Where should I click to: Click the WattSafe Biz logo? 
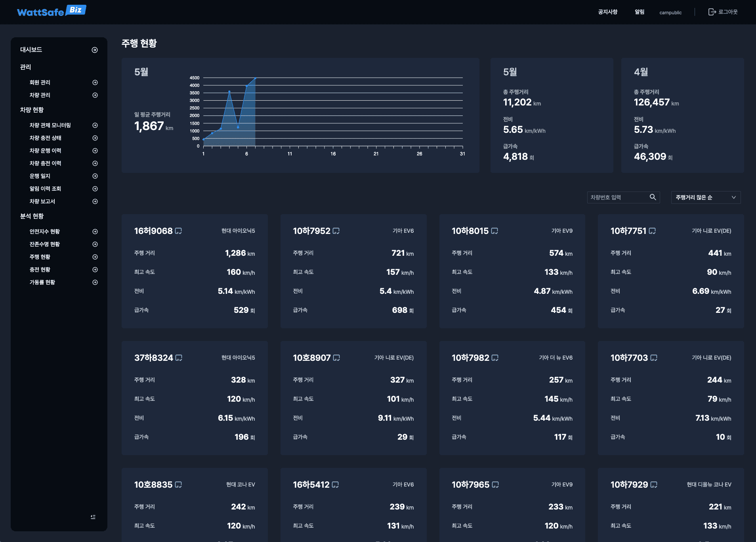[52, 11]
